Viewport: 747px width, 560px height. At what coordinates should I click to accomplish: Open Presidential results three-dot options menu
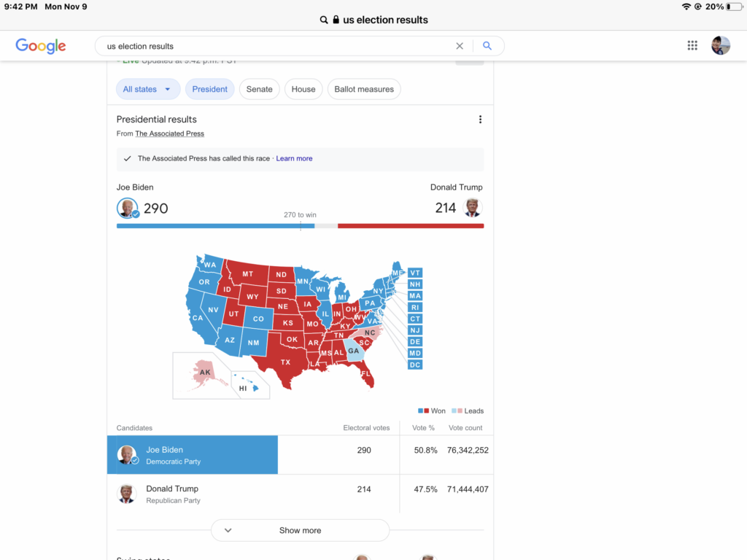point(480,120)
